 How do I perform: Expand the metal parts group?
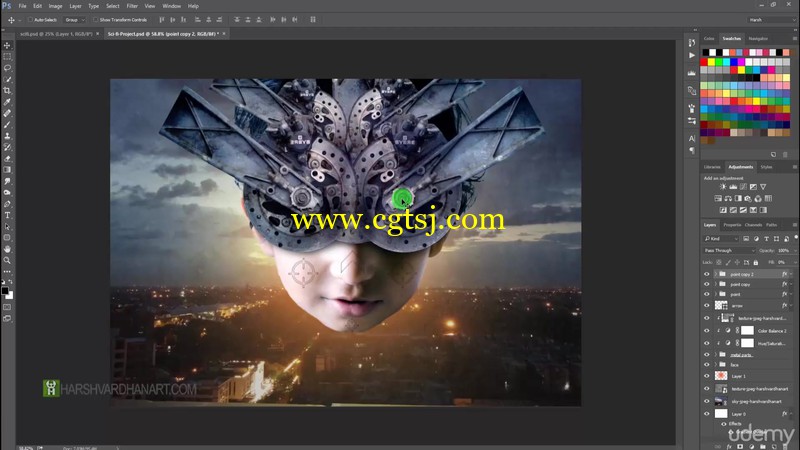click(715, 355)
